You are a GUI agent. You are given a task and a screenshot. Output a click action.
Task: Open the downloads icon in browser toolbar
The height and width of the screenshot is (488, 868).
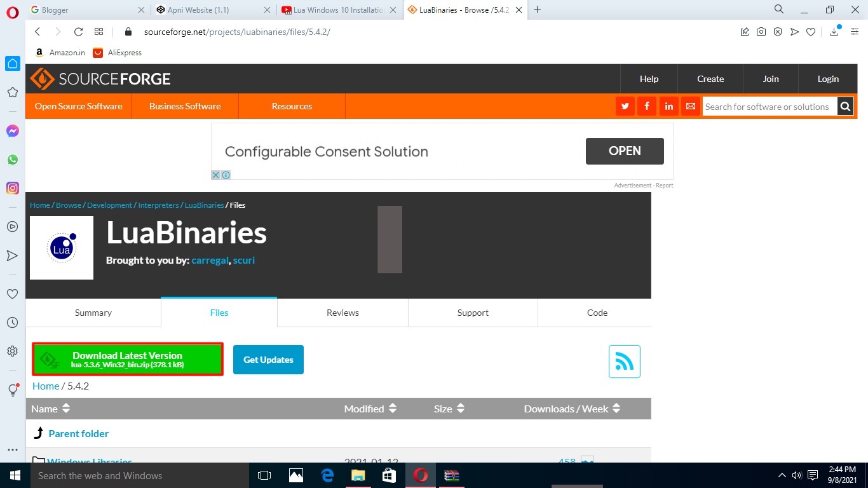coord(833,31)
